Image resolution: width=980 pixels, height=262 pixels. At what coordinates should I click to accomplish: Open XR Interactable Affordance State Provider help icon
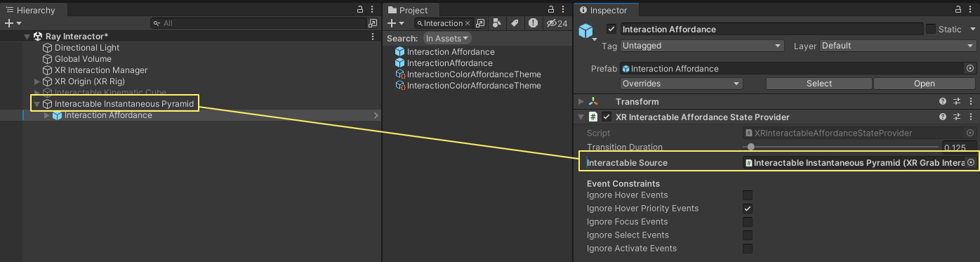click(x=943, y=117)
